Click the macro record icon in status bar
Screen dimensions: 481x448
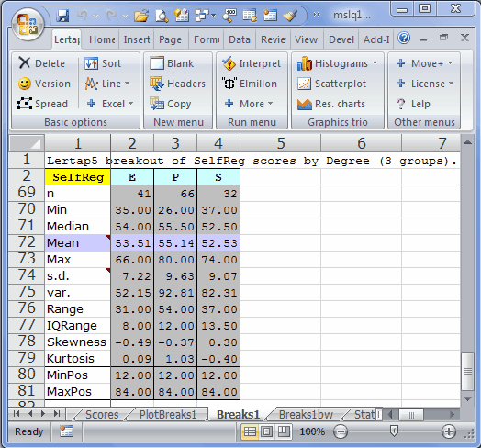pyautogui.click(x=66, y=431)
